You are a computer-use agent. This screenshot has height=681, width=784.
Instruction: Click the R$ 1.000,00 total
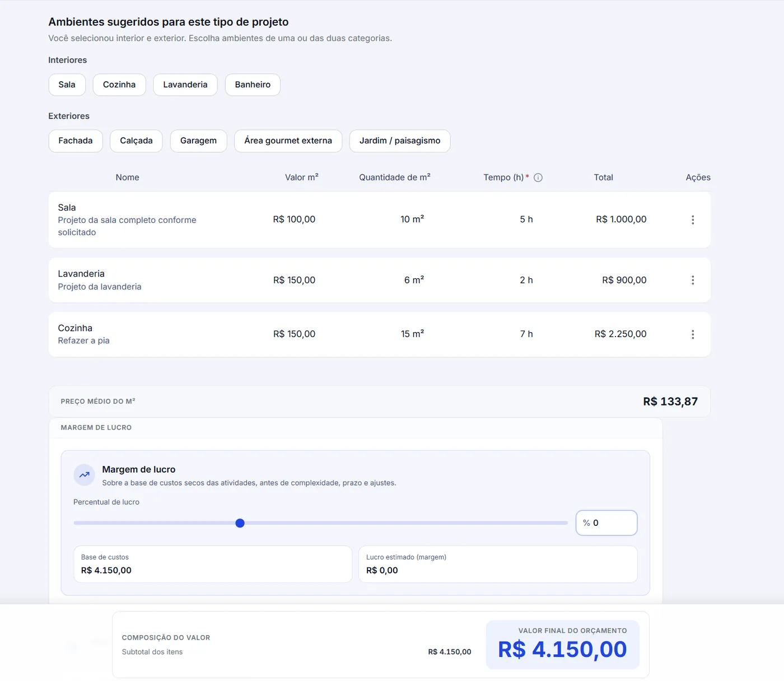tap(621, 220)
